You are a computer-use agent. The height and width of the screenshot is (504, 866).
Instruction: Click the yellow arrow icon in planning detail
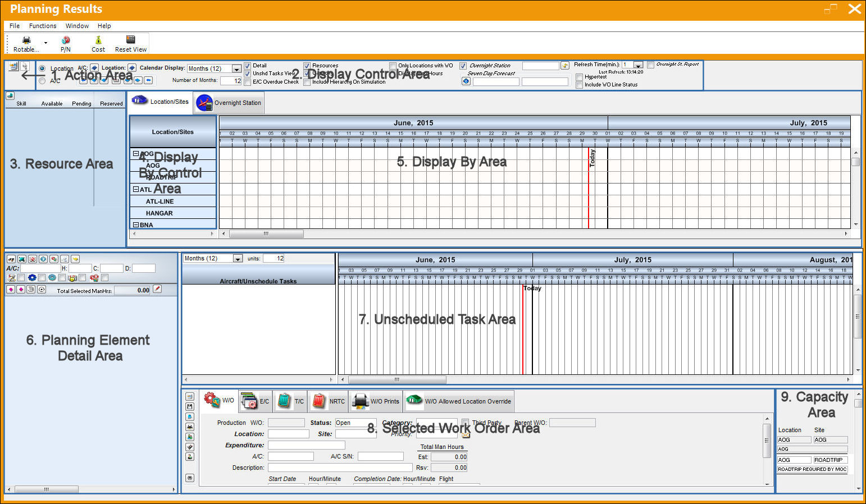click(75, 259)
